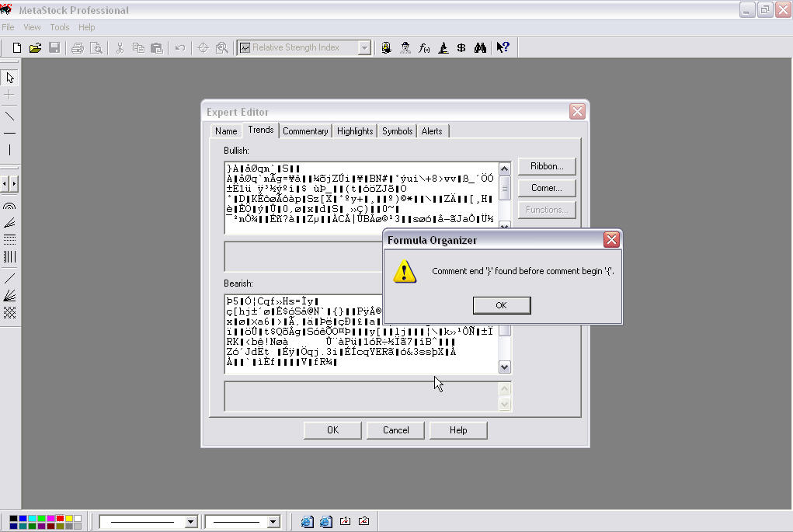Image resolution: width=793 pixels, height=532 pixels.
Task: Click the right scroll arrow in side toolbar
Action: click(x=14, y=183)
